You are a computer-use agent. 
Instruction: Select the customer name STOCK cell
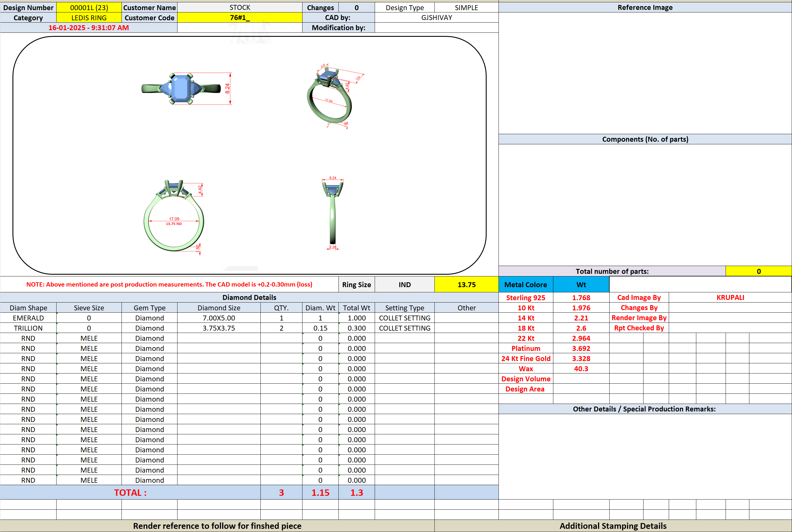(x=240, y=8)
